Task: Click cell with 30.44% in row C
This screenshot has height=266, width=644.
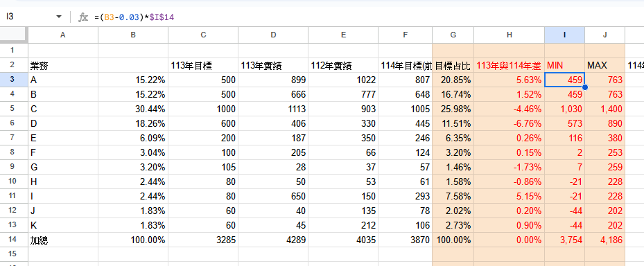Action: coord(133,109)
